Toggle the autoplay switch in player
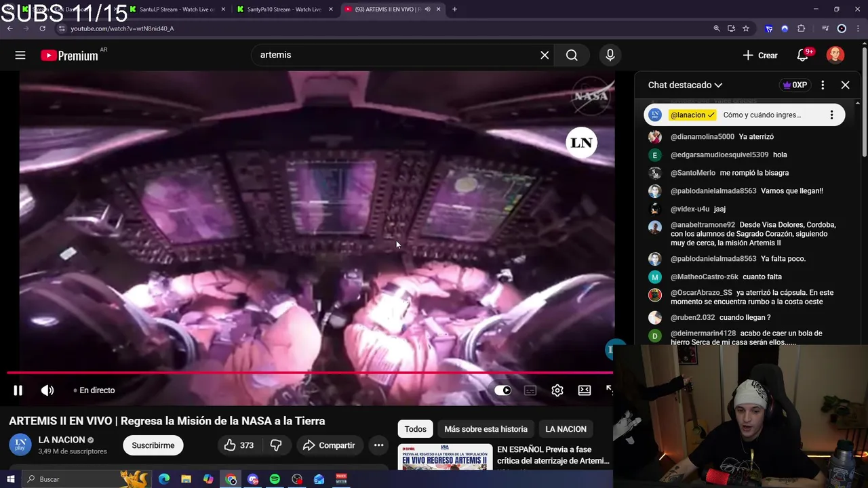 502,390
